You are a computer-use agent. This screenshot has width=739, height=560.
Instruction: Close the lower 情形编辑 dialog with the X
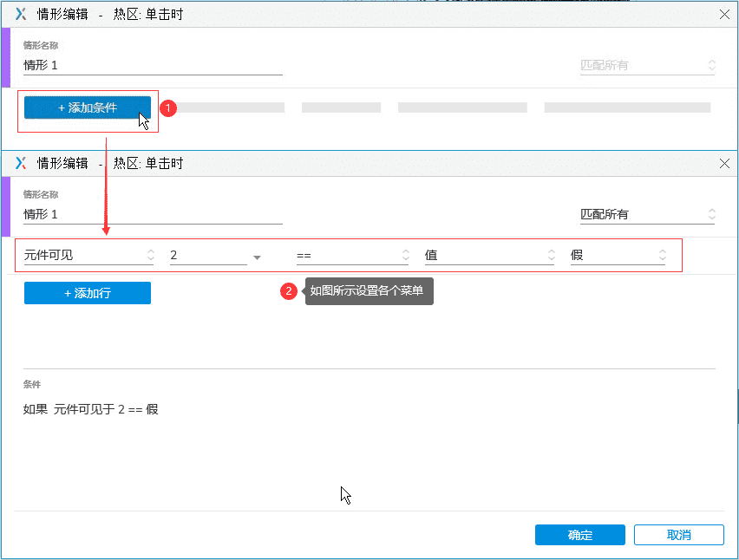pos(725,163)
